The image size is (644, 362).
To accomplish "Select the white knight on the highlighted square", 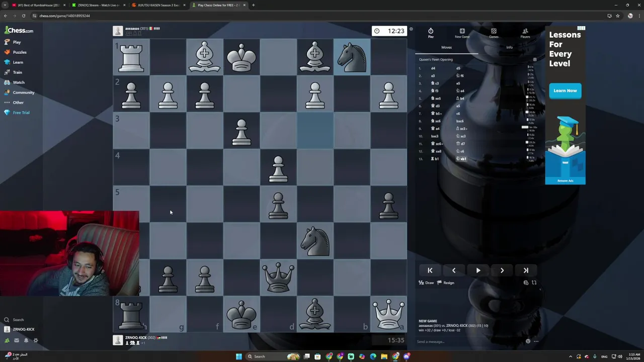I will [x=352, y=57].
